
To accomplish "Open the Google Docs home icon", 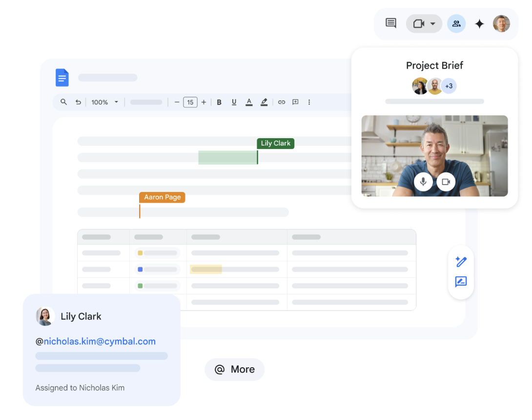I will click(x=62, y=78).
